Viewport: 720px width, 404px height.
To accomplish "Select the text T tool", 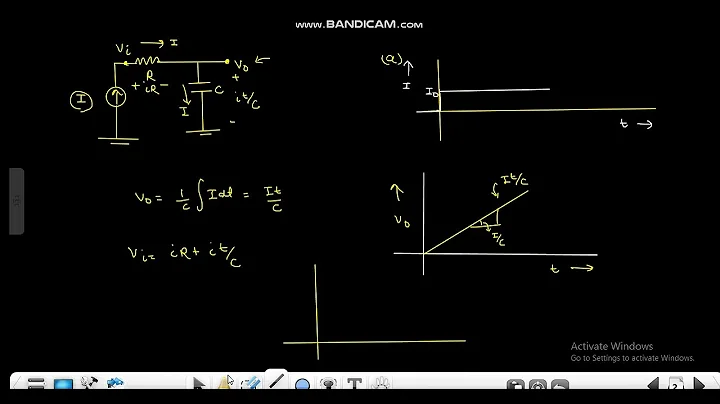I will tap(354, 383).
